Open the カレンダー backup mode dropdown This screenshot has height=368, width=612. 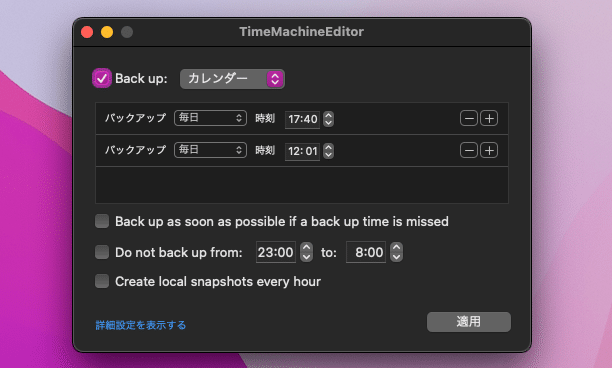[232, 79]
